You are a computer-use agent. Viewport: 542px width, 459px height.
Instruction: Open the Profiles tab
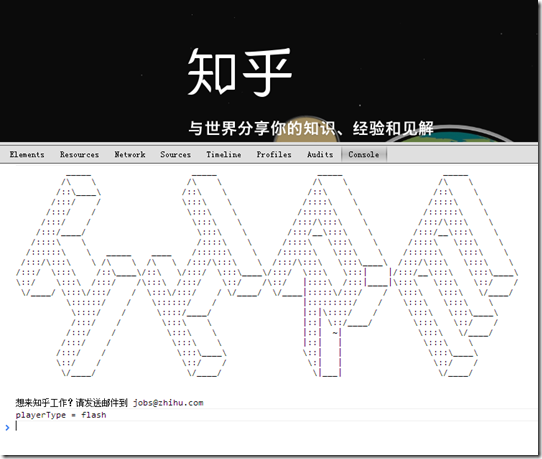pyautogui.click(x=274, y=154)
